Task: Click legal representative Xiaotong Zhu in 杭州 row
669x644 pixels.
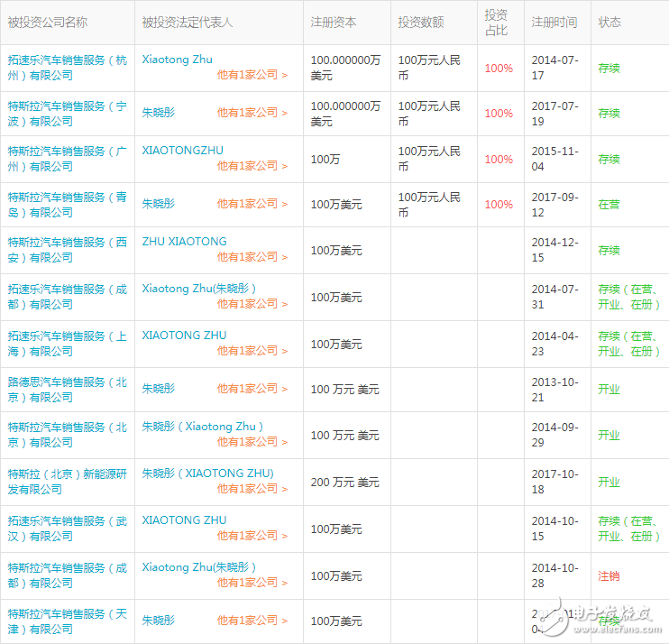Action: (x=177, y=60)
